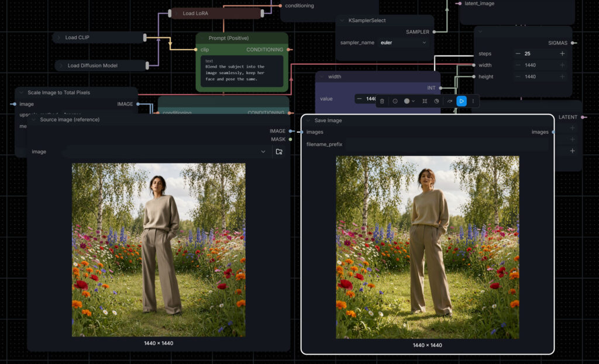Click the curved arrow bypass icon
The image size is (599, 364).
click(450, 101)
